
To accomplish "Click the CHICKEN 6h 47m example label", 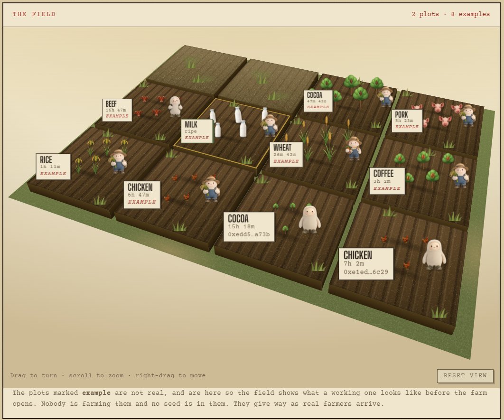I will (x=142, y=195).
